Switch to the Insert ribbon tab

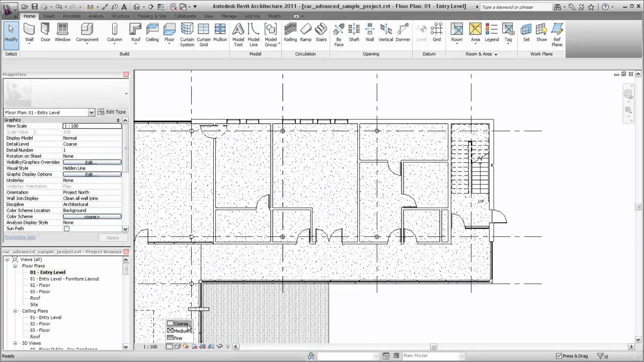click(49, 16)
